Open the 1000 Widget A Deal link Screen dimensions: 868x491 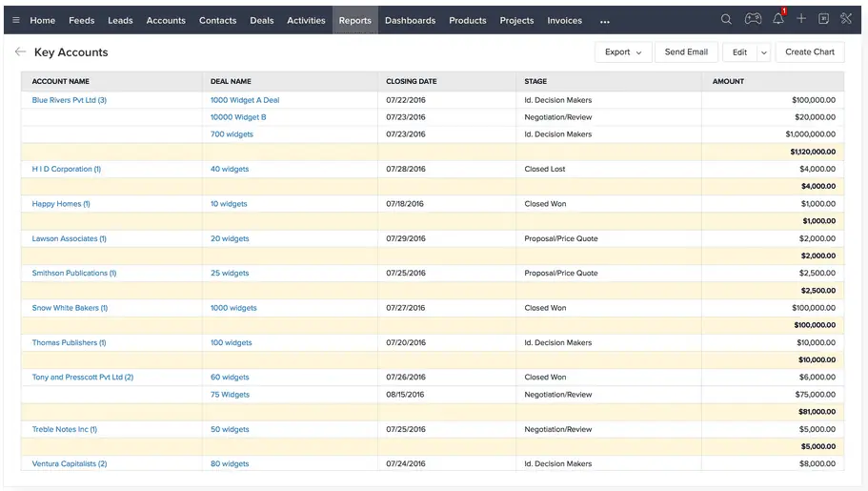pyautogui.click(x=245, y=100)
